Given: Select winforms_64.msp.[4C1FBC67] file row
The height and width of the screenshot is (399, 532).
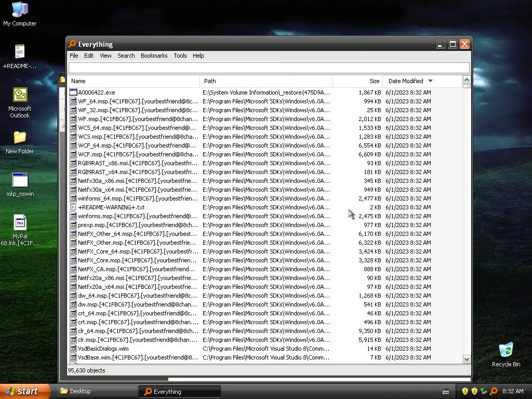Looking at the screenshot, I should pyautogui.click(x=265, y=198).
